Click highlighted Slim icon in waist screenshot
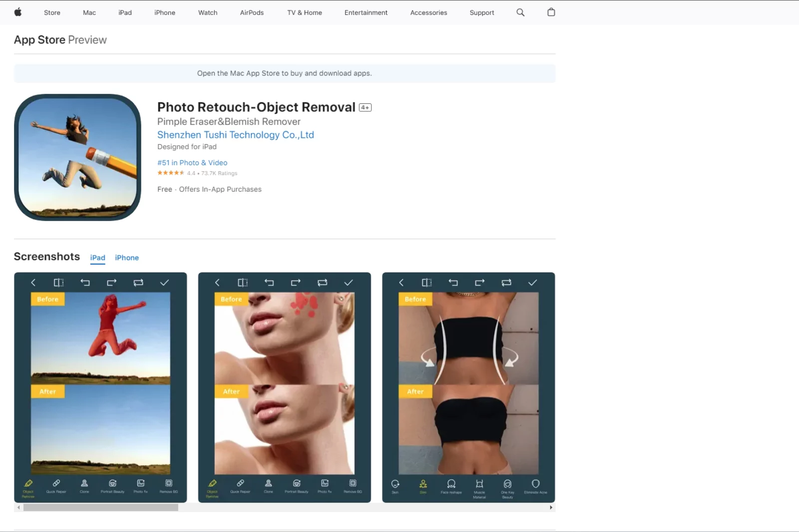The width and height of the screenshot is (799, 532). tap(423, 484)
